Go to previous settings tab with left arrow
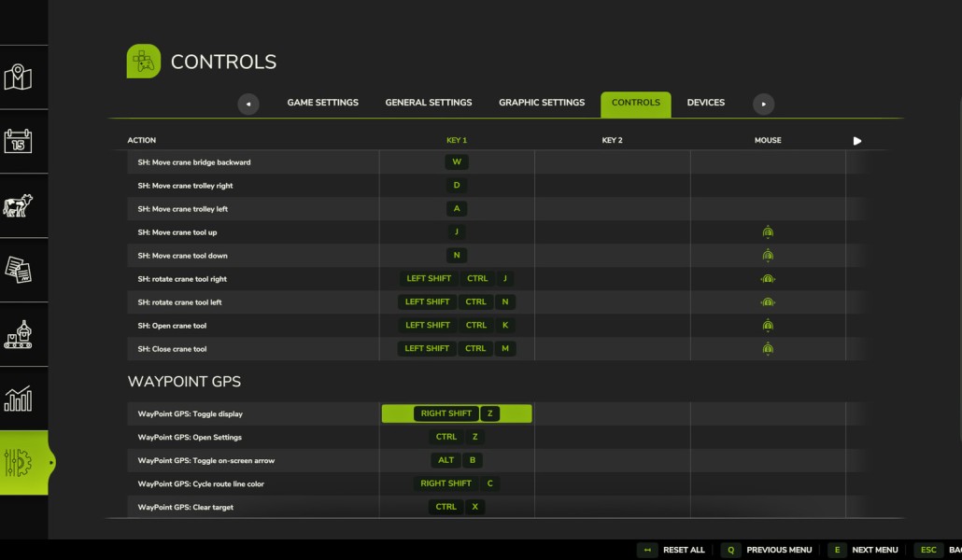The width and height of the screenshot is (962, 560). coord(248,104)
